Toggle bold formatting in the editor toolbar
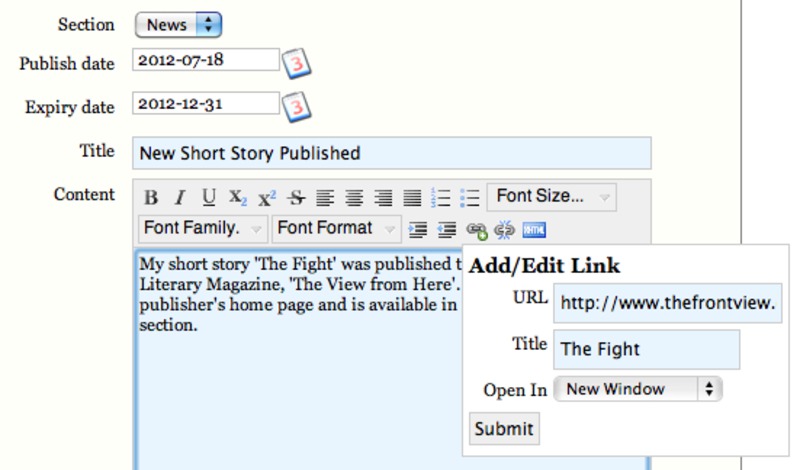Screen dimensions: 800x470 tap(151, 197)
